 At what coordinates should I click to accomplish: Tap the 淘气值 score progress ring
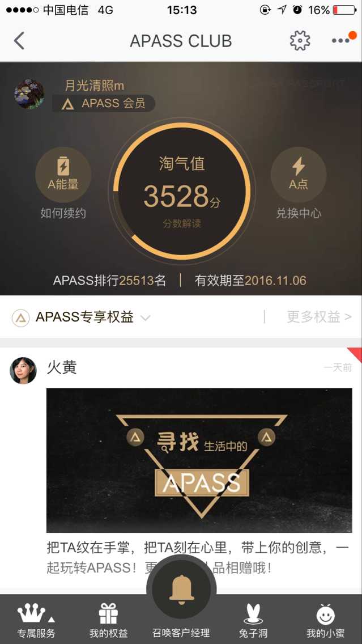tap(182, 191)
